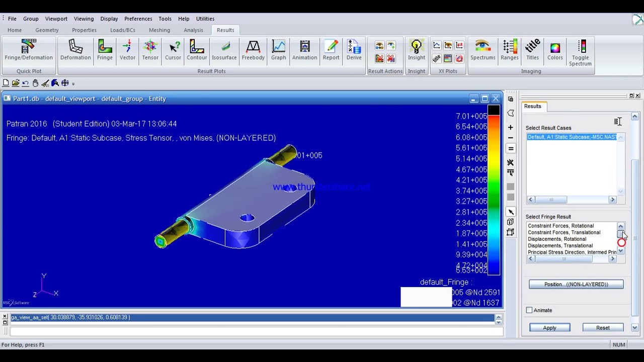Open the Freebody plot tool
Viewport: 644px width, 362px height.
tap(253, 50)
